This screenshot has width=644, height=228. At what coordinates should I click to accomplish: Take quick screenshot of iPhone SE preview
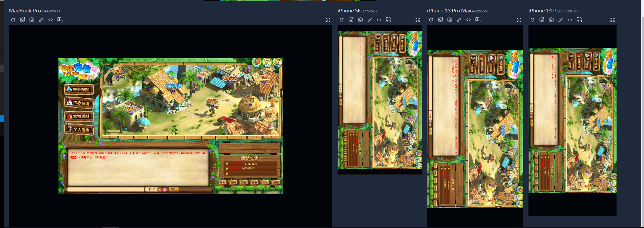[x=360, y=20]
